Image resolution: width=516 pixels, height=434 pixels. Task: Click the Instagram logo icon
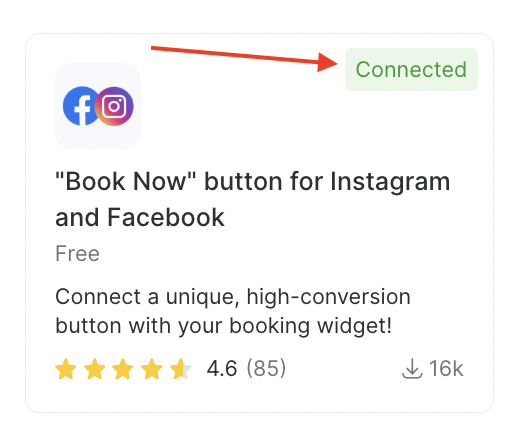click(114, 106)
